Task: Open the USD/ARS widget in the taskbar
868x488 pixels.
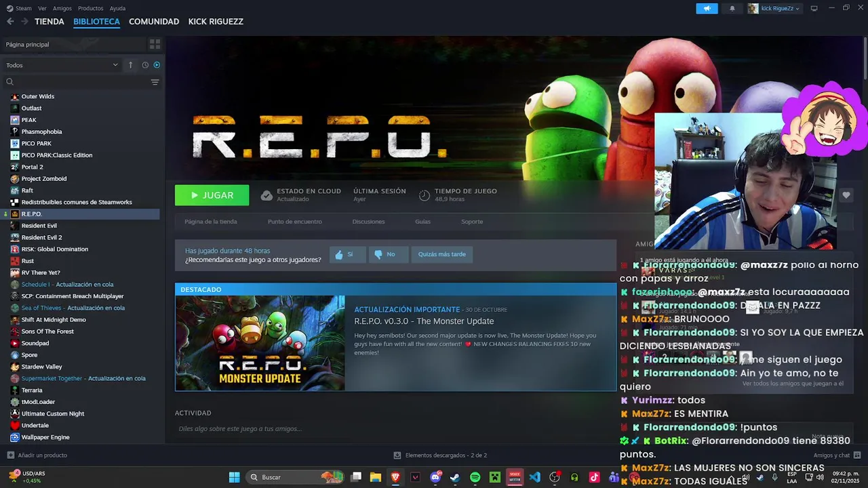Action: tap(26, 477)
